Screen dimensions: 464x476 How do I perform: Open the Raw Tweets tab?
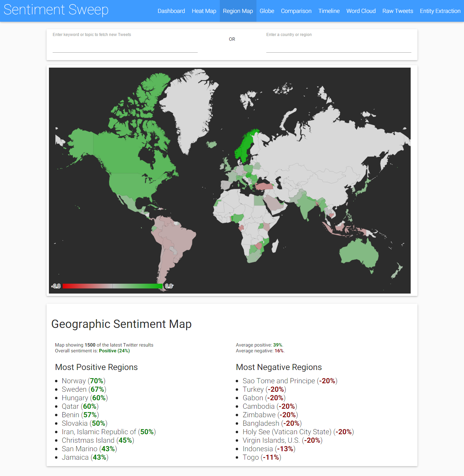(397, 11)
